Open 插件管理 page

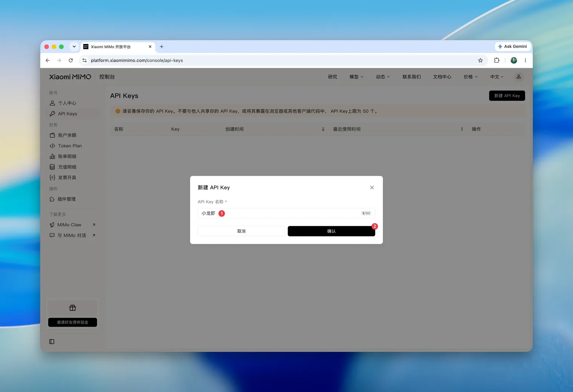point(73,199)
